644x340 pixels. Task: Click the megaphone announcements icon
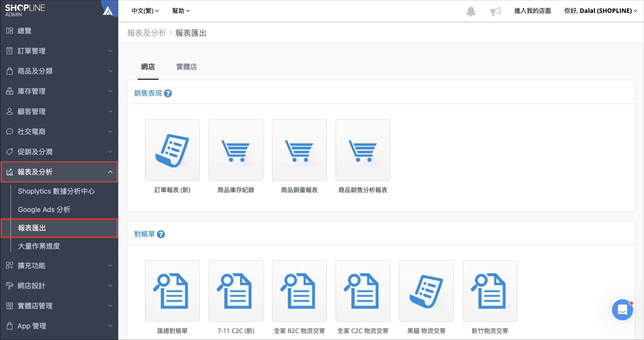(x=495, y=11)
